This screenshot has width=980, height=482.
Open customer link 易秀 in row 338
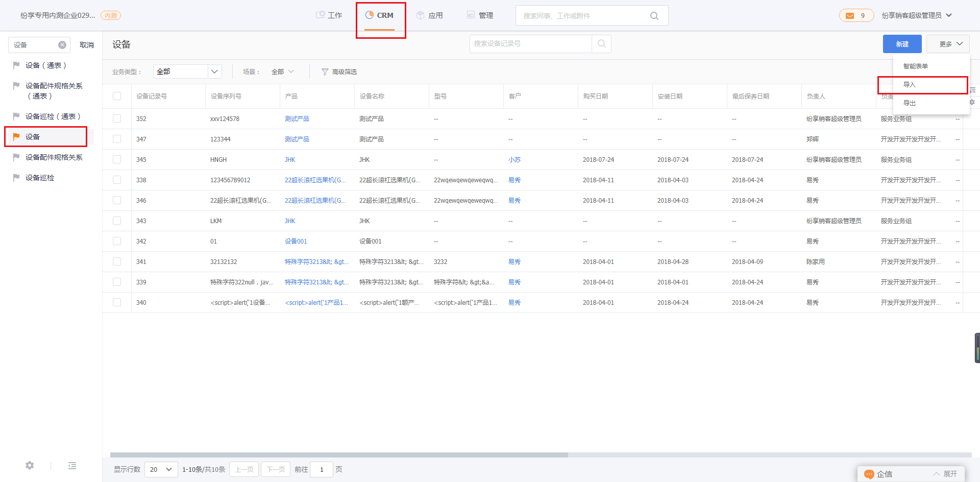pyautogui.click(x=514, y=180)
